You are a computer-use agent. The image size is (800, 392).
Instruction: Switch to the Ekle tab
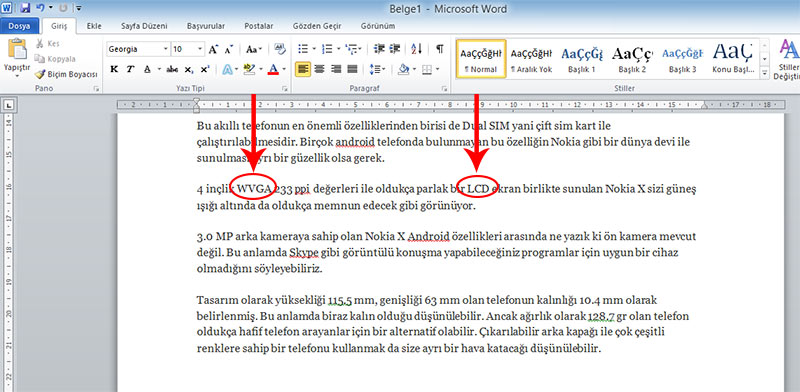94,26
